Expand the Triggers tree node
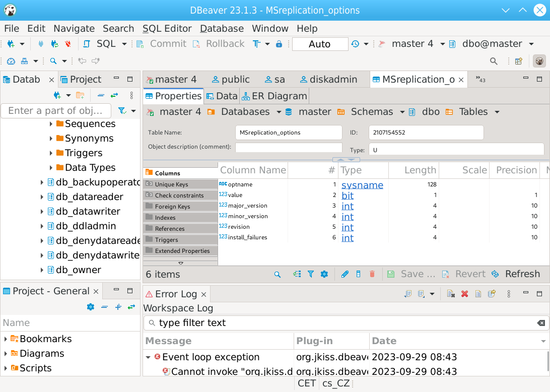 [x=51, y=153]
